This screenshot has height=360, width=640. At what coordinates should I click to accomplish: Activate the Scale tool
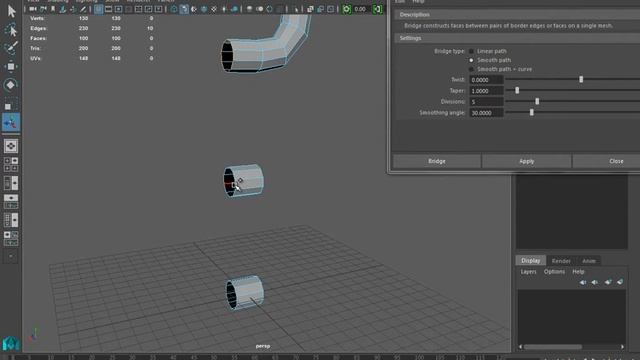[x=11, y=104]
